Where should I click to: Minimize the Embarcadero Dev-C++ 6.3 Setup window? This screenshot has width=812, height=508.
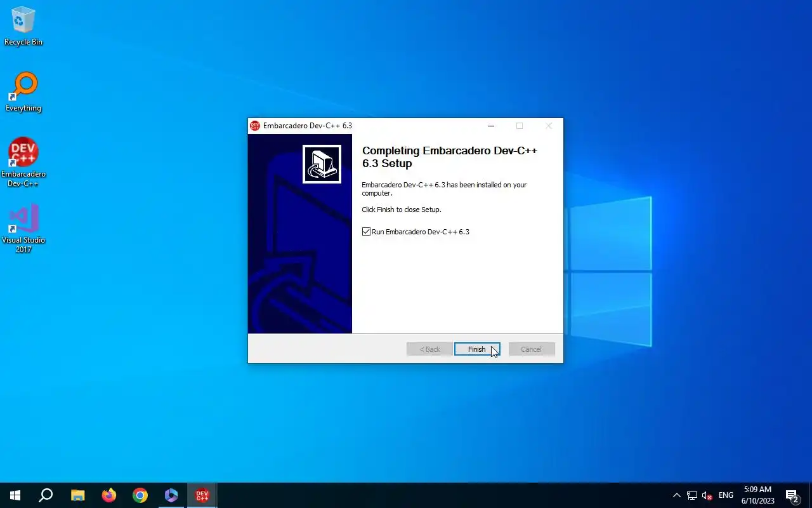click(x=490, y=126)
